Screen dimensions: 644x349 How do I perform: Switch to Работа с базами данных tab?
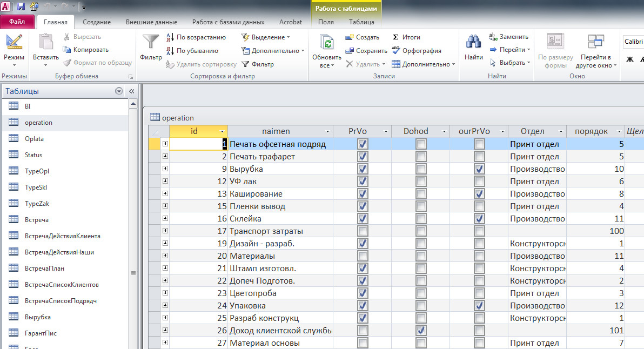229,22
